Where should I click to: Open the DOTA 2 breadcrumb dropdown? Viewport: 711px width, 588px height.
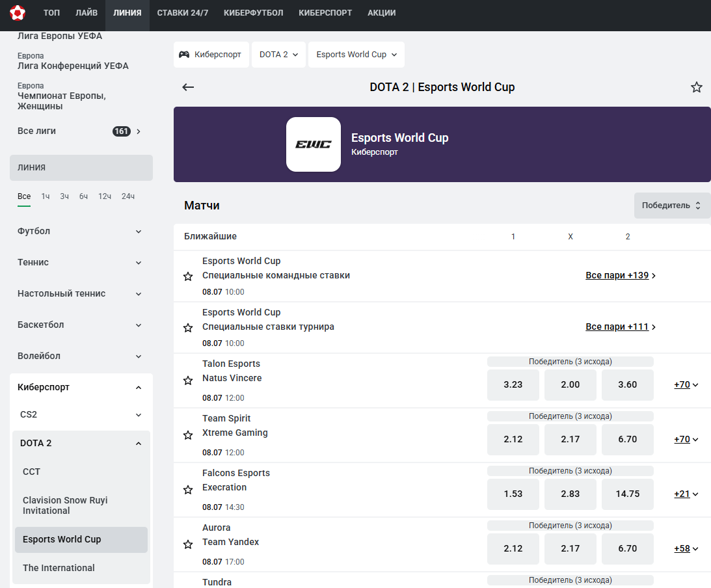coord(279,55)
